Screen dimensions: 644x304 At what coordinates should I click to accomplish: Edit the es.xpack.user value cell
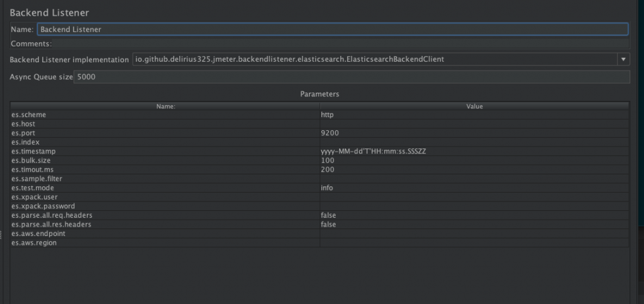pyautogui.click(x=474, y=197)
